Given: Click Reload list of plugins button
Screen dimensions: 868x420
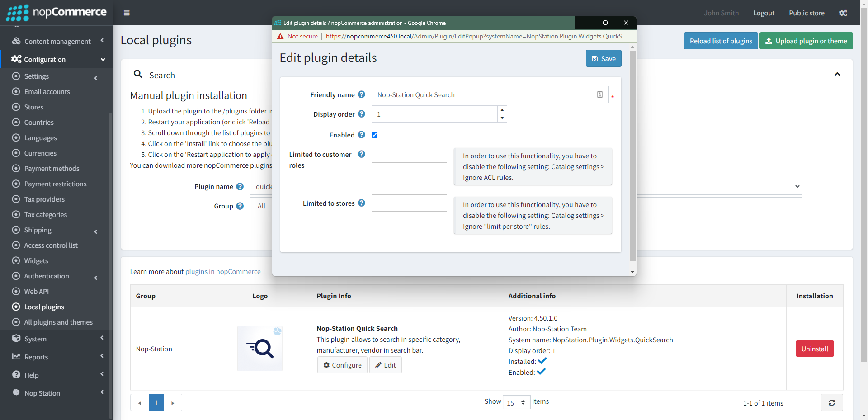Looking at the screenshot, I should pos(721,41).
